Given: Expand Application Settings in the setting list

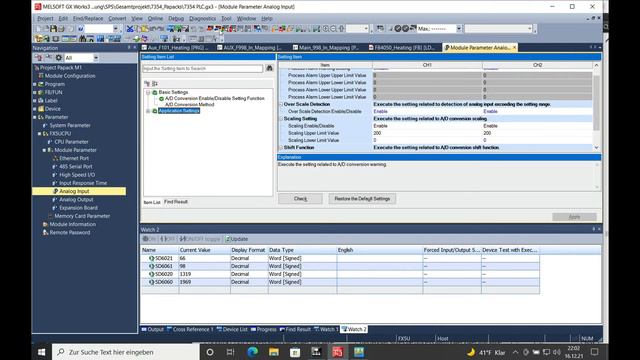Looking at the screenshot, I should [148, 111].
